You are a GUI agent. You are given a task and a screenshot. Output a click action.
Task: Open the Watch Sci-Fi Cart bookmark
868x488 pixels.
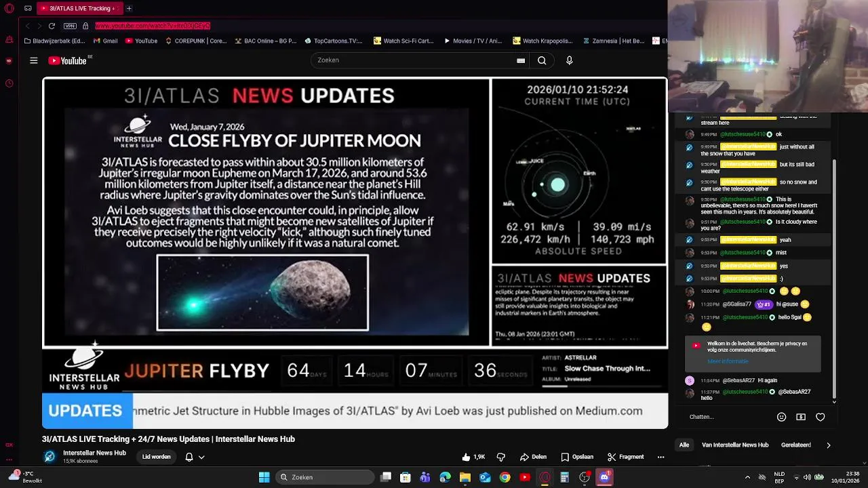point(403,41)
